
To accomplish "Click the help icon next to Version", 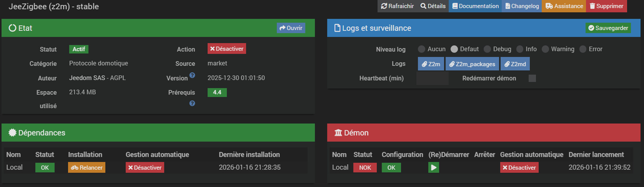I will coord(192,75).
